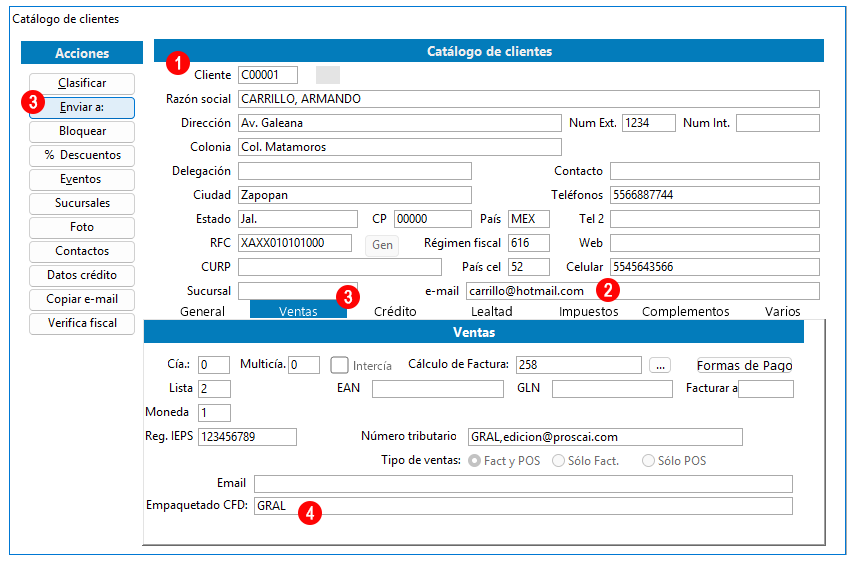Click the ellipsis button beside Cálculo de Factura
Image resolution: width=855 pixels, height=561 pixels.
tap(660, 365)
